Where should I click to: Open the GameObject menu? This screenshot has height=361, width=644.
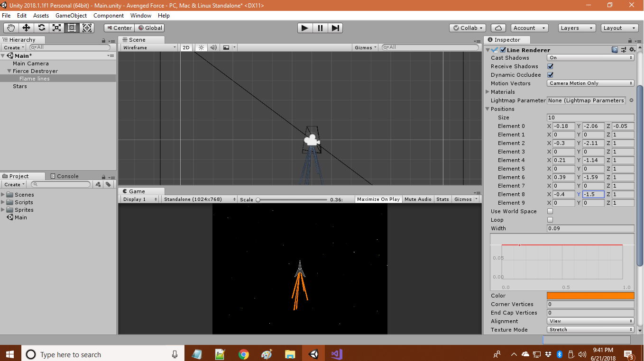[x=71, y=15]
